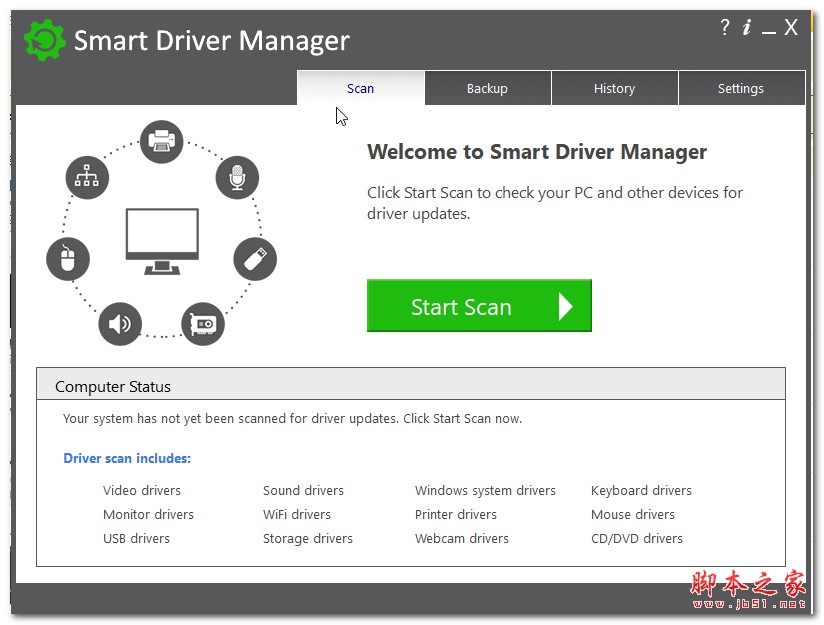Viewport: 824px width, 625px height.
Task: Close the Smart Driver Manager window
Action: [x=791, y=28]
